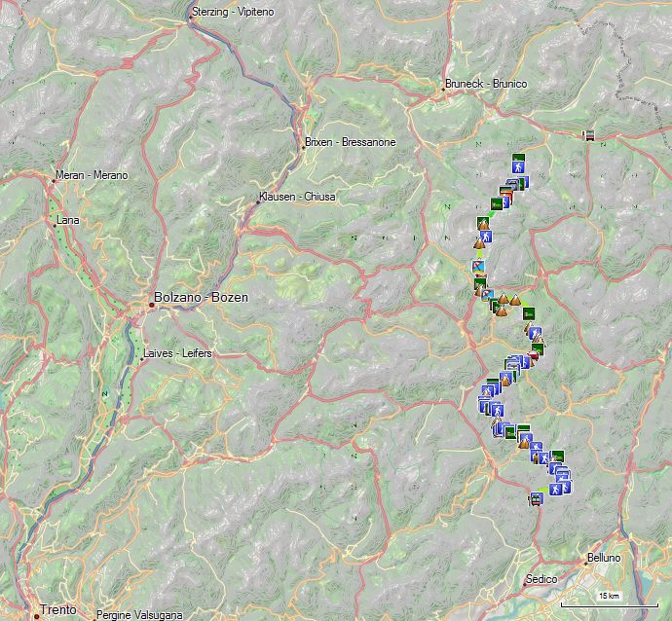Select the Pergine Valsugana label

pos(139,615)
